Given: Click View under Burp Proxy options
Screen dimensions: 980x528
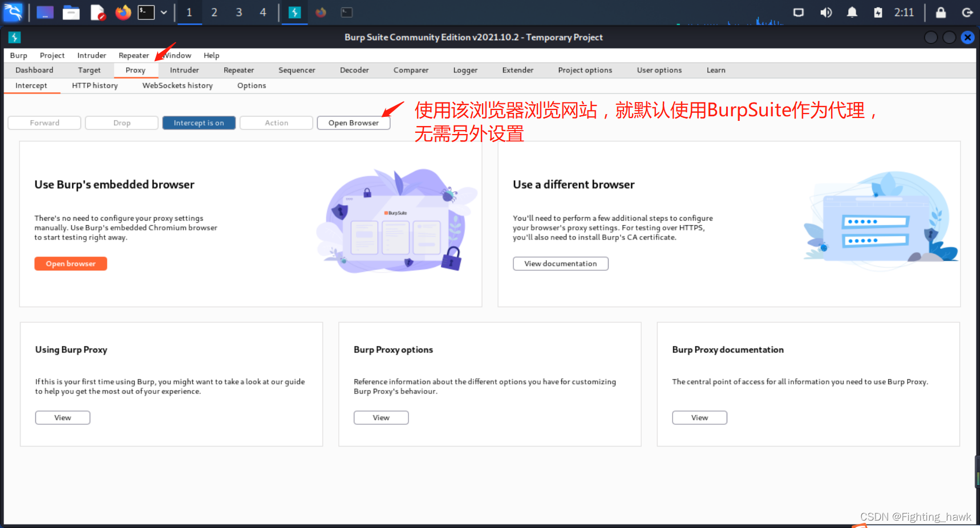Looking at the screenshot, I should click(381, 418).
